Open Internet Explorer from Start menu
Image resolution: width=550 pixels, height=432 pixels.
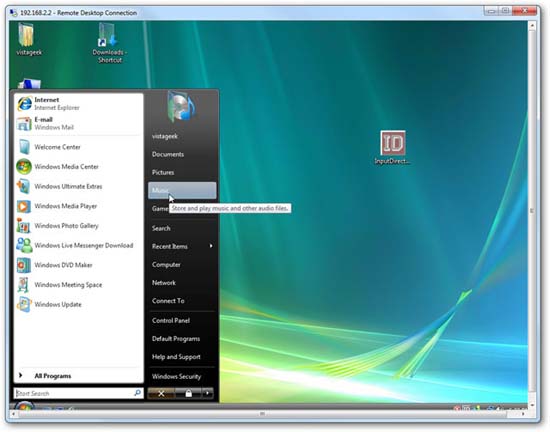(78, 103)
